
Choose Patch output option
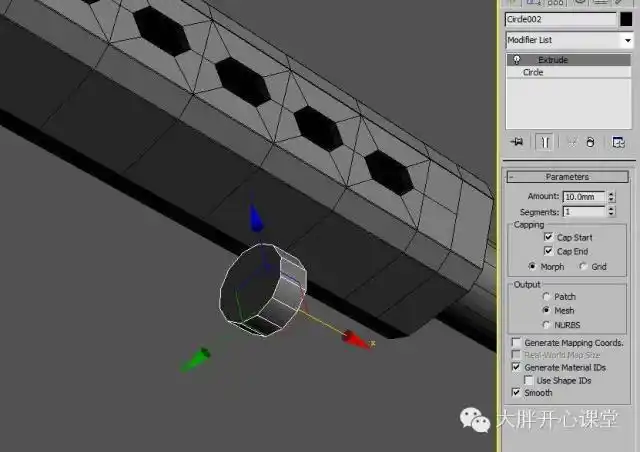pos(545,297)
